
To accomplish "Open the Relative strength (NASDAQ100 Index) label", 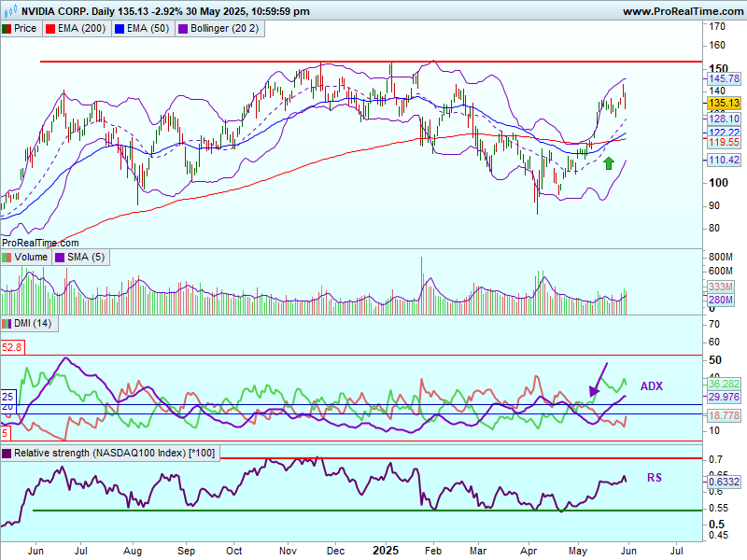I will [107, 454].
